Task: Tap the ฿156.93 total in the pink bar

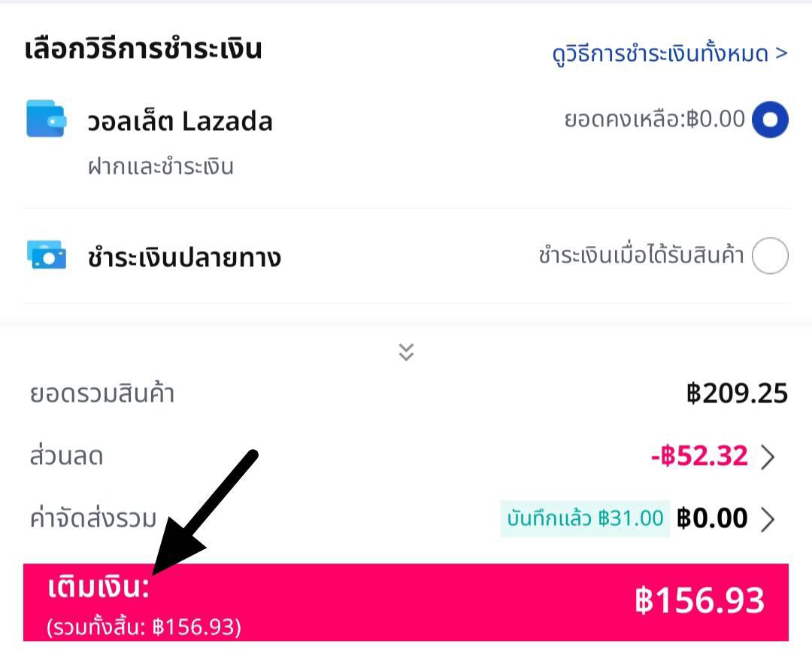Action: [x=699, y=600]
